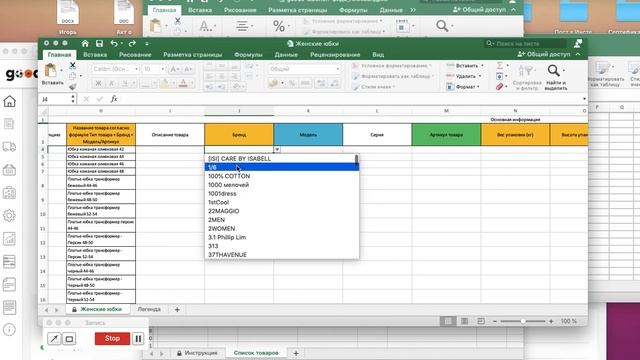Viewport: 640px width, 360px height.
Task: Click the font color A swatch
Action: pos(183,84)
